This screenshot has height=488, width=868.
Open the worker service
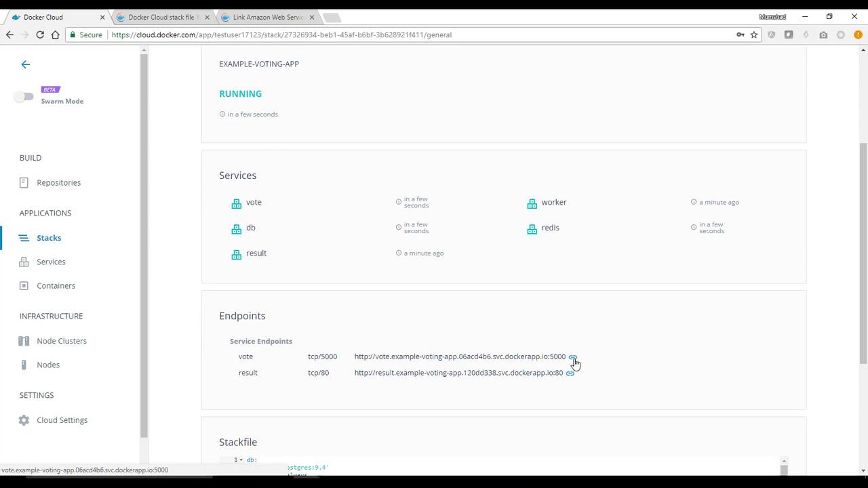tap(554, 202)
